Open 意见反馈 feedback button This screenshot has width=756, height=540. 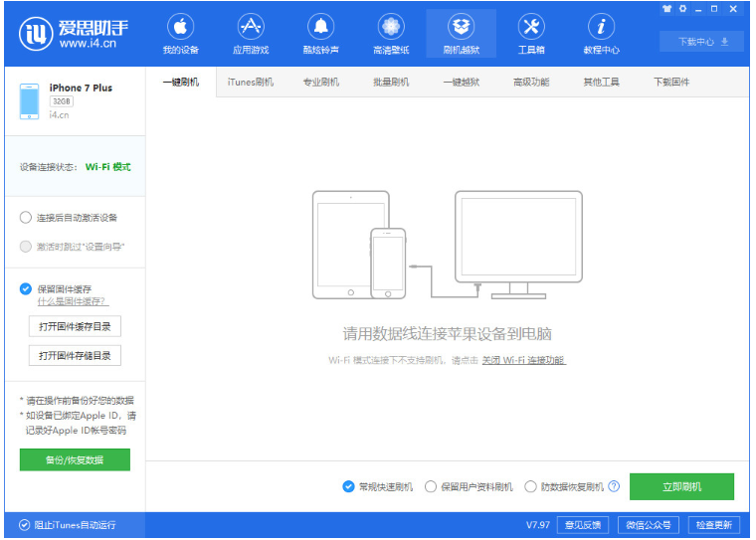pos(583,525)
